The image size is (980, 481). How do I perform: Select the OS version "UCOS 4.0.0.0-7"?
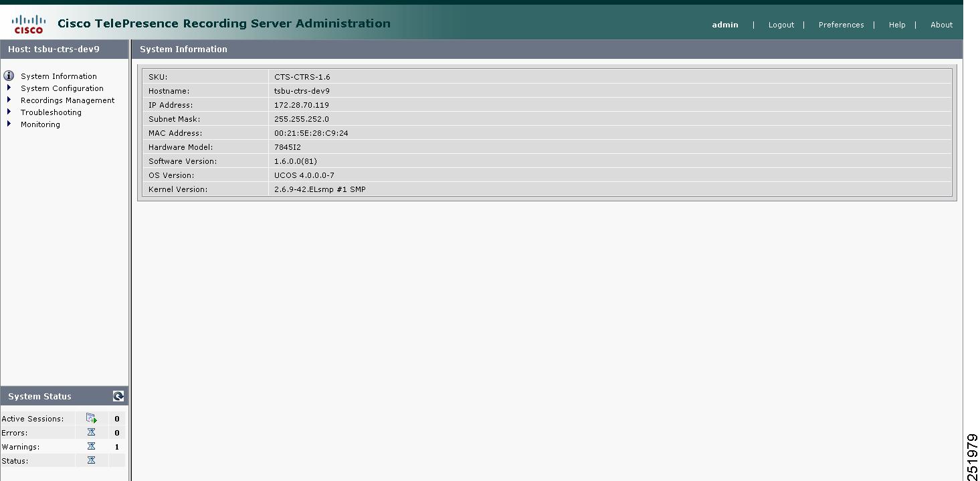click(304, 175)
